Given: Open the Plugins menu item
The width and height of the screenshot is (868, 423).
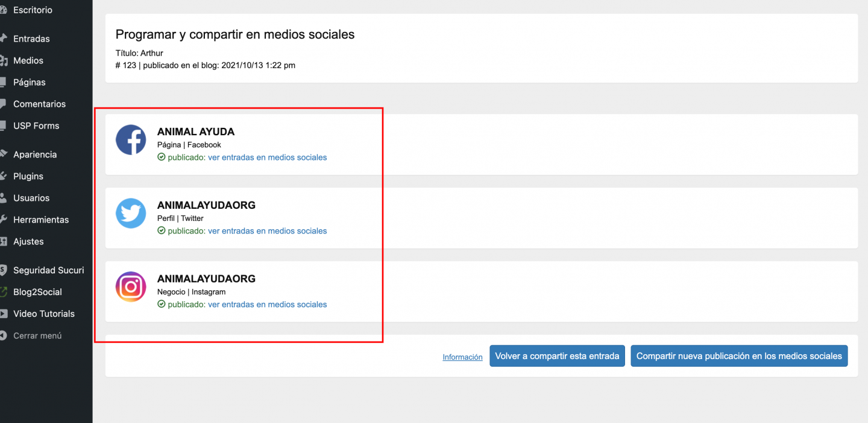Looking at the screenshot, I should [x=28, y=176].
